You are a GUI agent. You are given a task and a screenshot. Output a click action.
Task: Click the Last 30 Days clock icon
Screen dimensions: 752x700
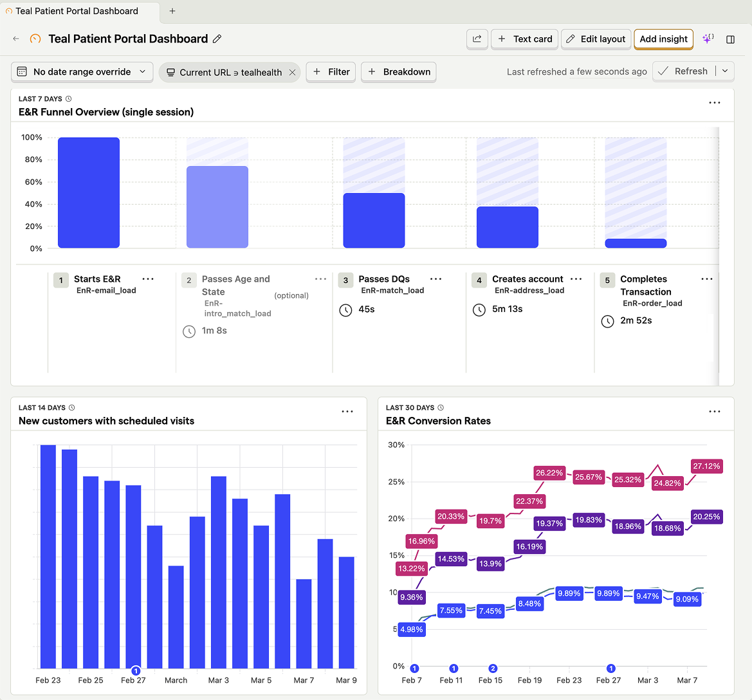point(441,408)
